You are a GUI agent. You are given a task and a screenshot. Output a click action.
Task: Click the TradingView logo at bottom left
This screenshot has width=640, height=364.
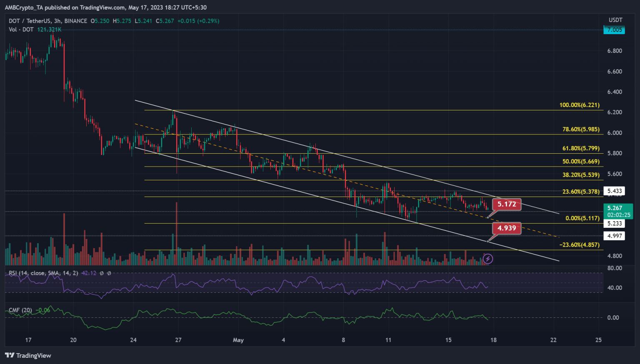(28, 355)
